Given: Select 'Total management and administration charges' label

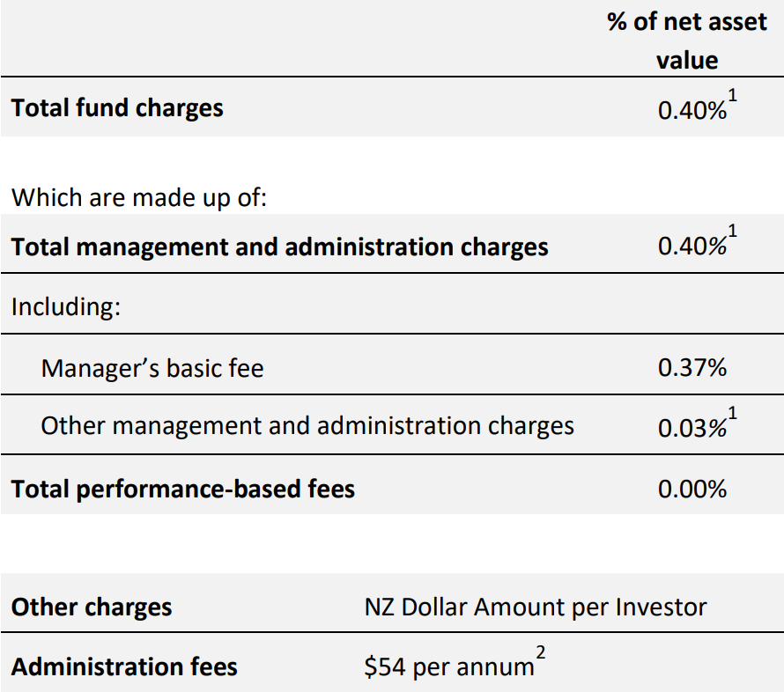Looking at the screenshot, I should 279,247.
